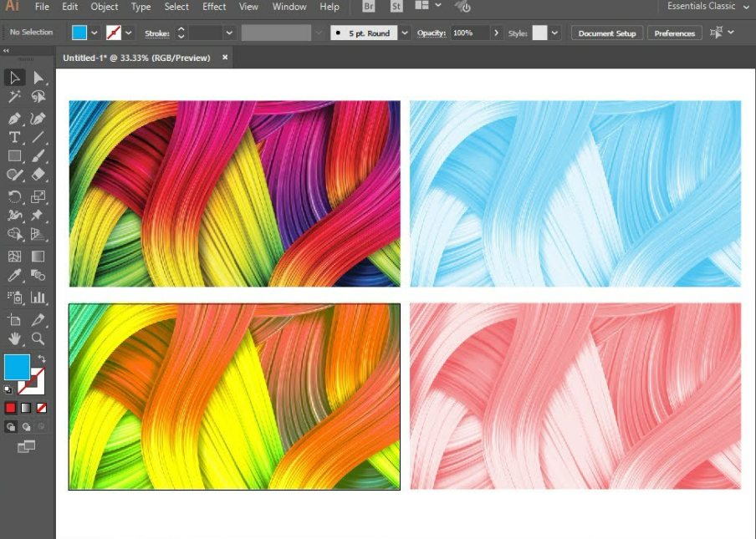
Task: Swap fill and stroke colors arrow
Action: coord(42,359)
